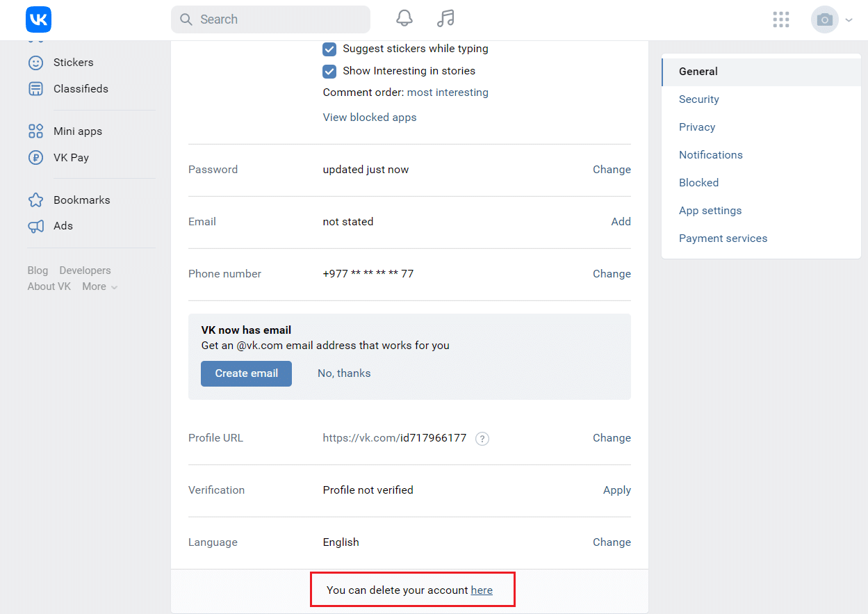The image size is (868, 614).
Task: Click into the Search field
Action: click(270, 19)
